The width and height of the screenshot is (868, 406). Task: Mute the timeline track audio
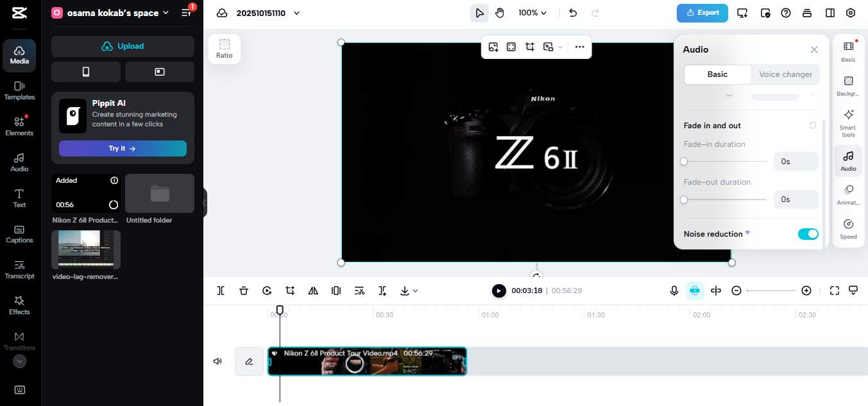click(217, 361)
